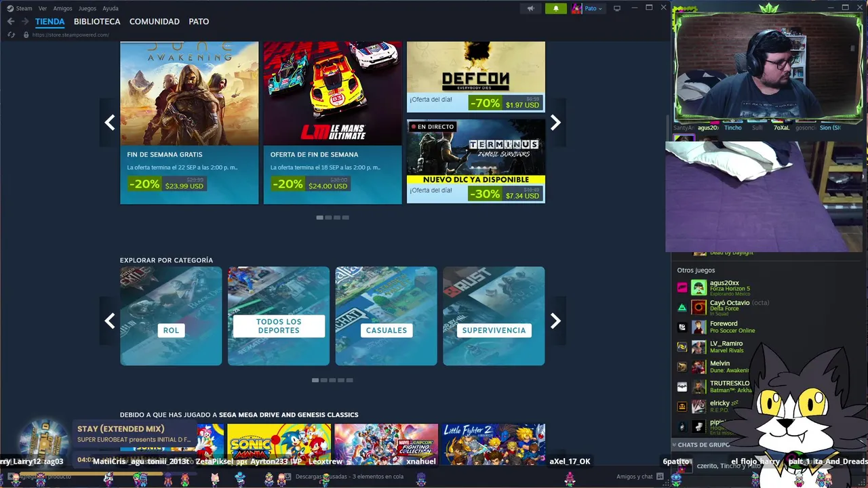Click the padlock icon beside the URL
This screenshot has width=868, height=488.
pos(26,35)
